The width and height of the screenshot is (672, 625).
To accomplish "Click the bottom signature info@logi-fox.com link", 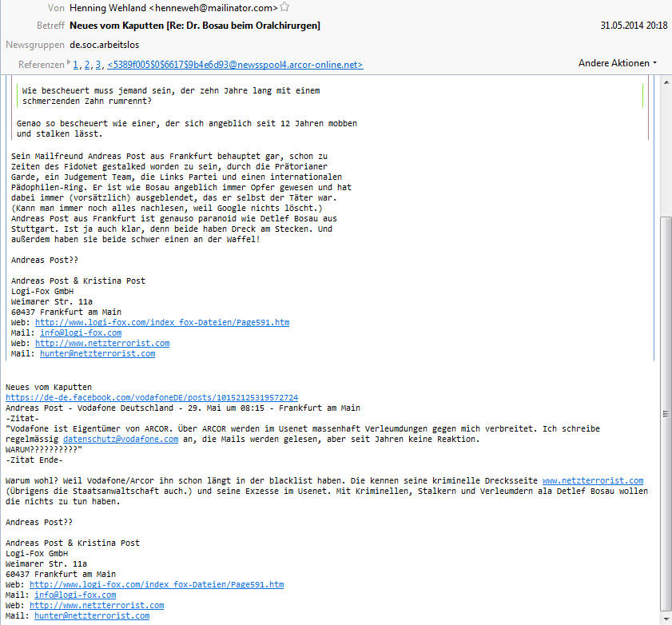I will point(75,595).
